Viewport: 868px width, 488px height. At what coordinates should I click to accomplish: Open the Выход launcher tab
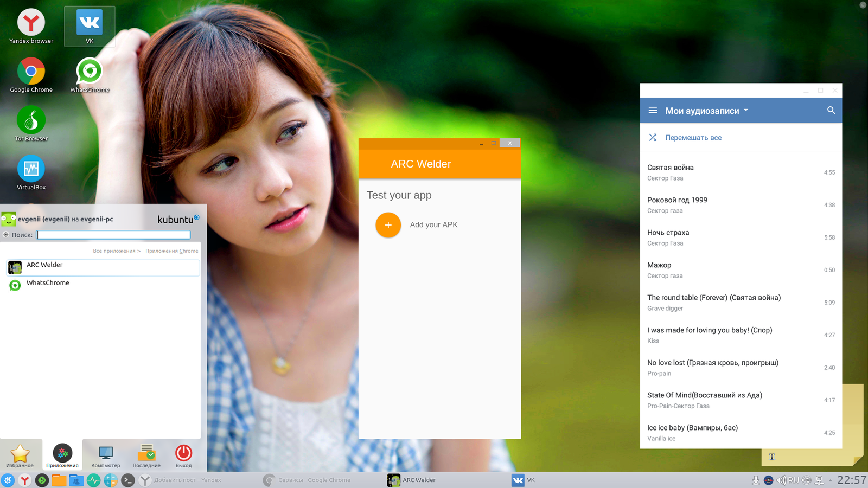(x=183, y=455)
